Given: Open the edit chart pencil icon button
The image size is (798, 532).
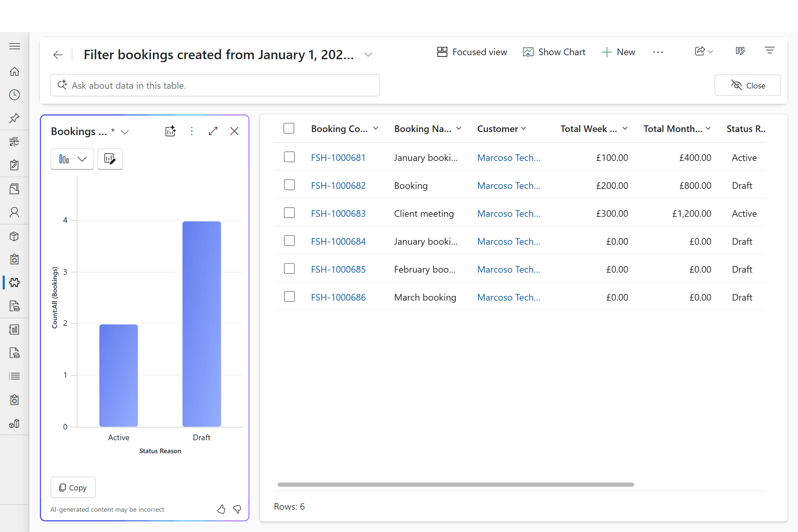Looking at the screenshot, I should (110, 159).
